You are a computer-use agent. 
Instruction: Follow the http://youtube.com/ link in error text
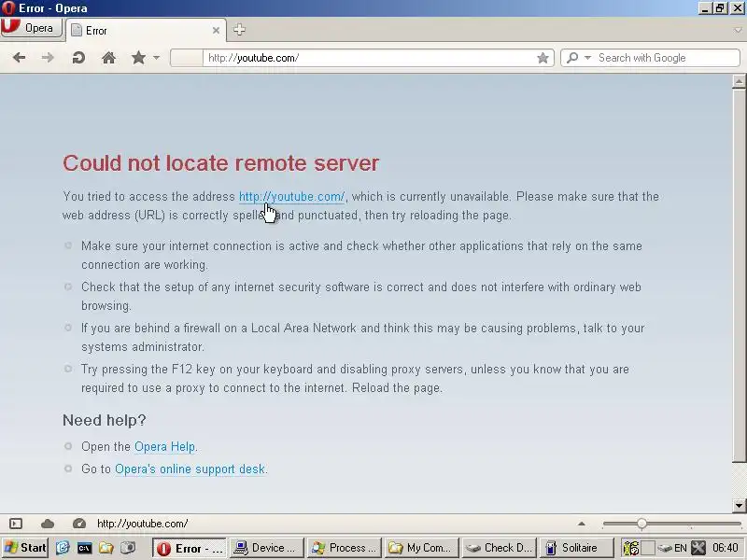291,196
